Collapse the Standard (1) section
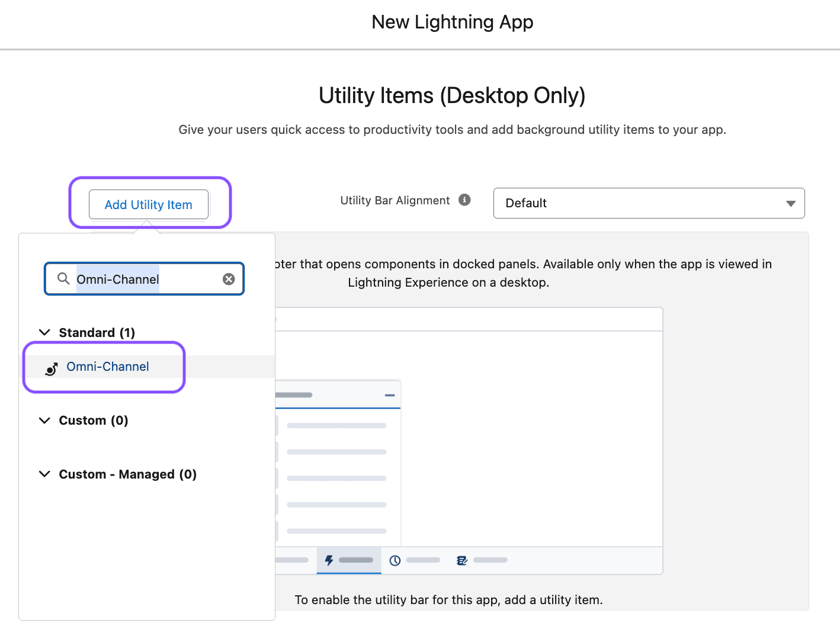 (x=44, y=332)
